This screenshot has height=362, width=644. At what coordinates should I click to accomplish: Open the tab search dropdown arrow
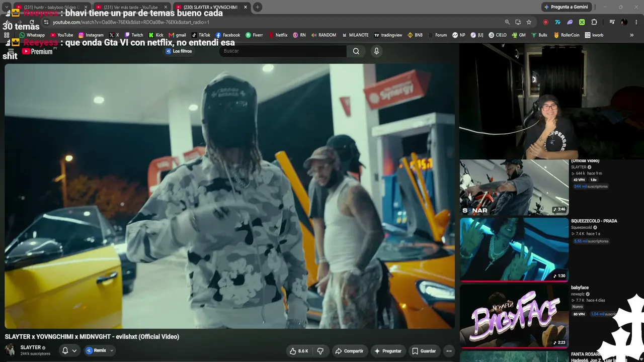point(7,7)
